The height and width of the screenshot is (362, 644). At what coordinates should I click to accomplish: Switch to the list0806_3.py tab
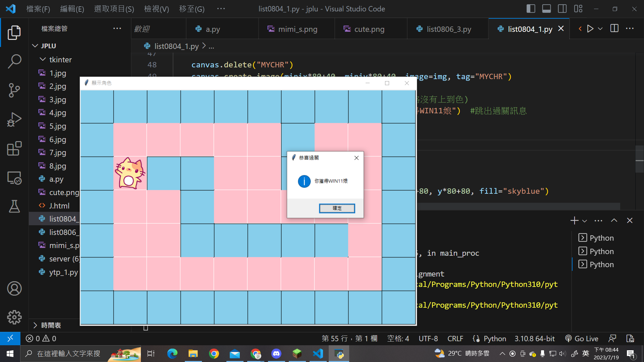tap(448, 29)
